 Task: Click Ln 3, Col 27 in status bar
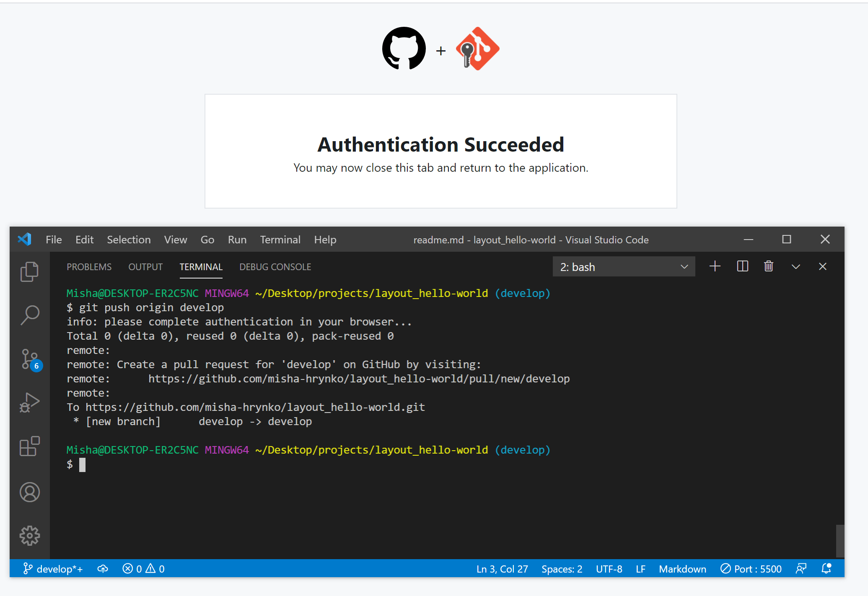(502, 569)
